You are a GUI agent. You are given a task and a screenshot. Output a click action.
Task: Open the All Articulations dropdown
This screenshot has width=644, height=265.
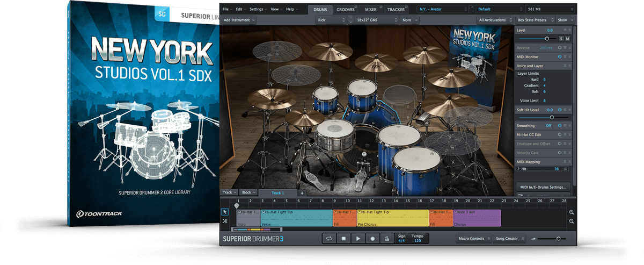(494, 20)
